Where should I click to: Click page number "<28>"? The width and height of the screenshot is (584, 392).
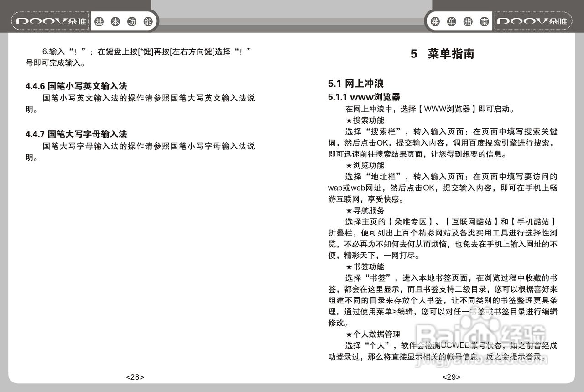[x=135, y=377]
